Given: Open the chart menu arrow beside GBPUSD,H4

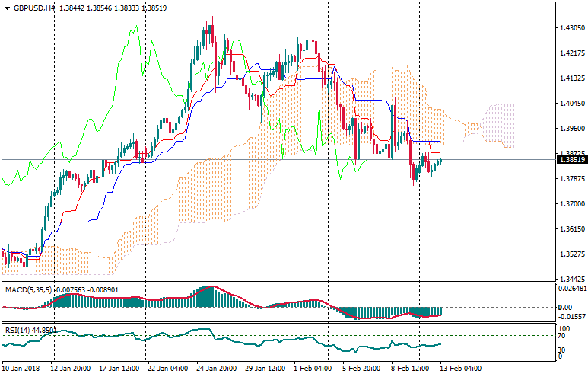Looking at the screenshot, I should pos(7,8).
